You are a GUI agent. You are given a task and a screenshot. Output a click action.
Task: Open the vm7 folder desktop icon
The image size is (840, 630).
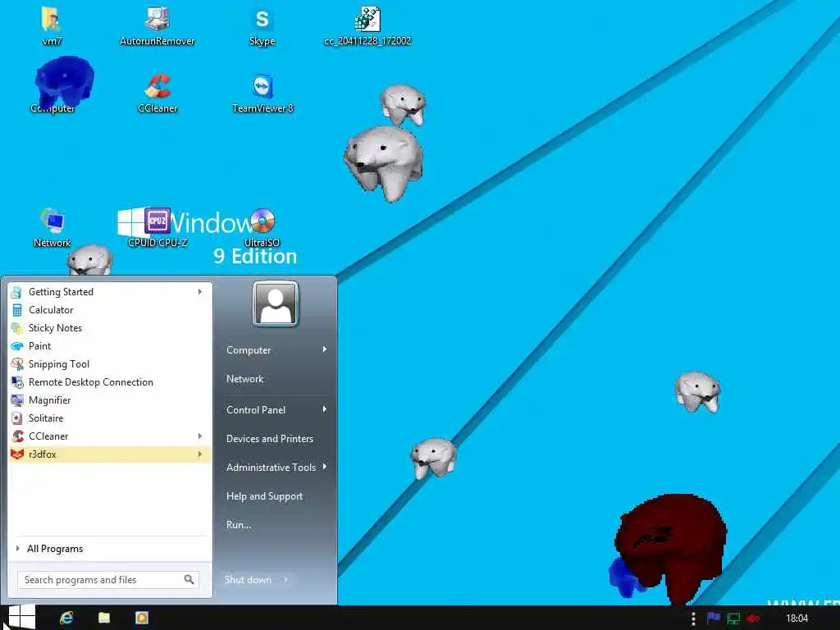pyautogui.click(x=52, y=25)
